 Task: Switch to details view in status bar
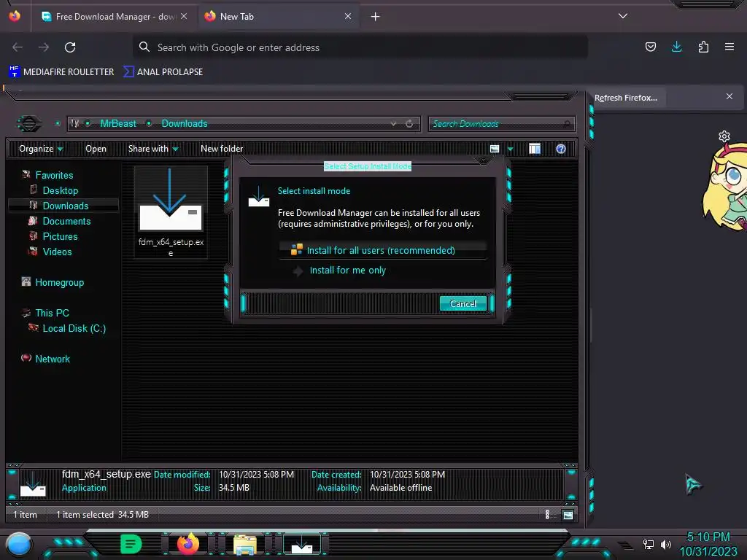[x=547, y=514]
